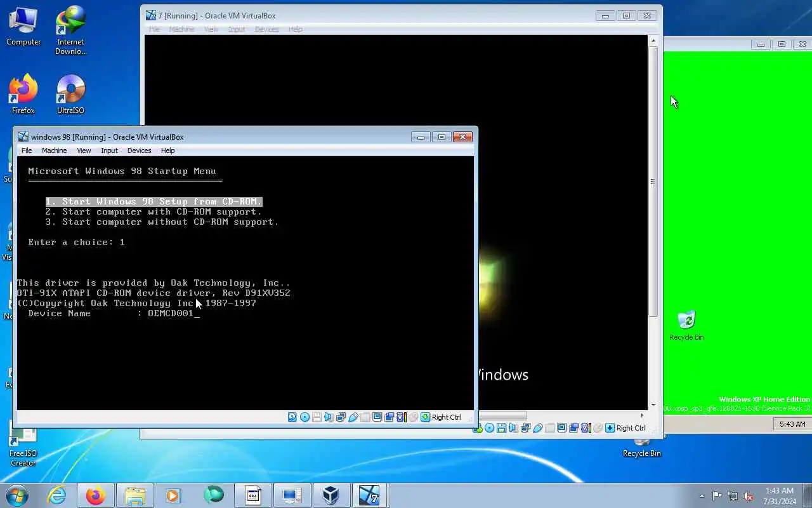Click the hard disk indicator in windows 98 status bar
This screenshot has width=812, height=508.
pos(292,417)
